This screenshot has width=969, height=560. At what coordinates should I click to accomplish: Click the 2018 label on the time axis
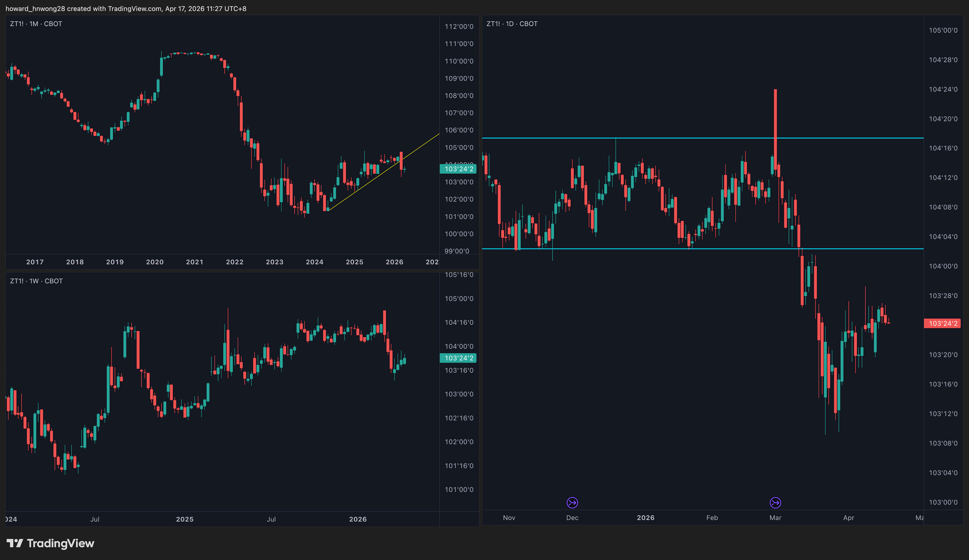pyautogui.click(x=75, y=262)
